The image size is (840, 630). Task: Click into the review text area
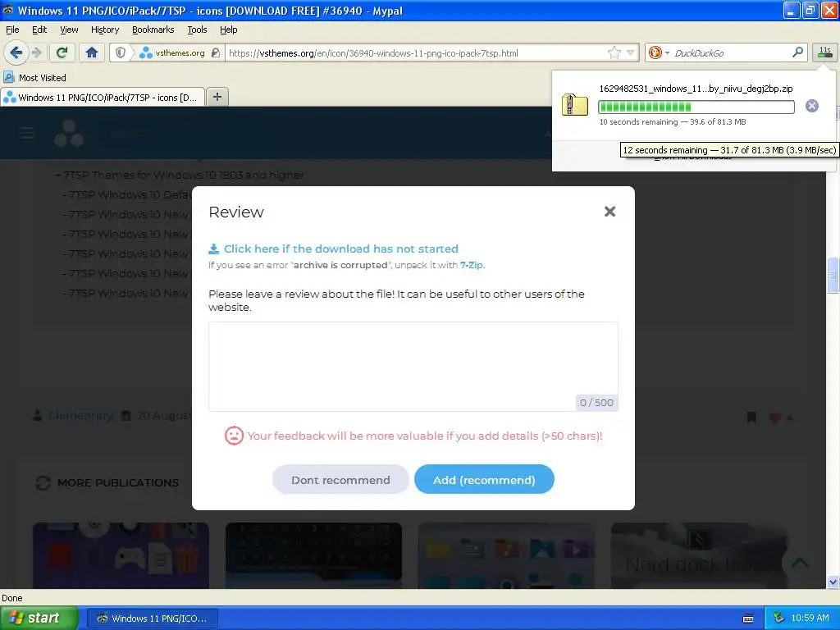point(413,367)
